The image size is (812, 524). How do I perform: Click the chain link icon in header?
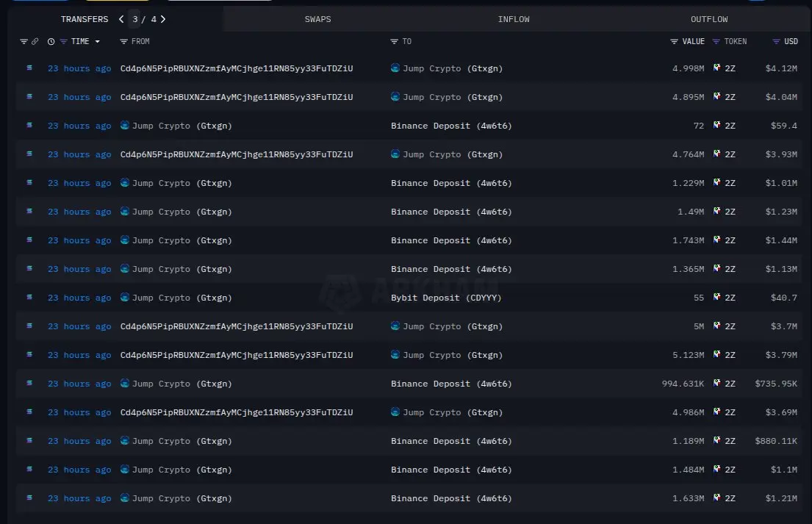click(35, 41)
